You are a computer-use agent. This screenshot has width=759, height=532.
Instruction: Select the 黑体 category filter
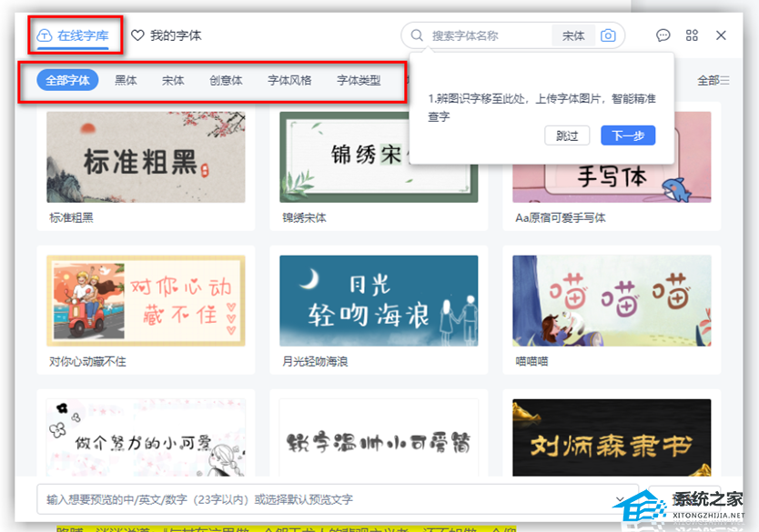click(126, 80)
